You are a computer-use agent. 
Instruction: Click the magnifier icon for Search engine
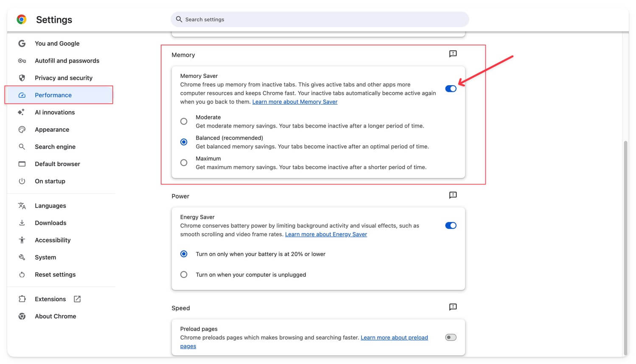coord(22,147)
